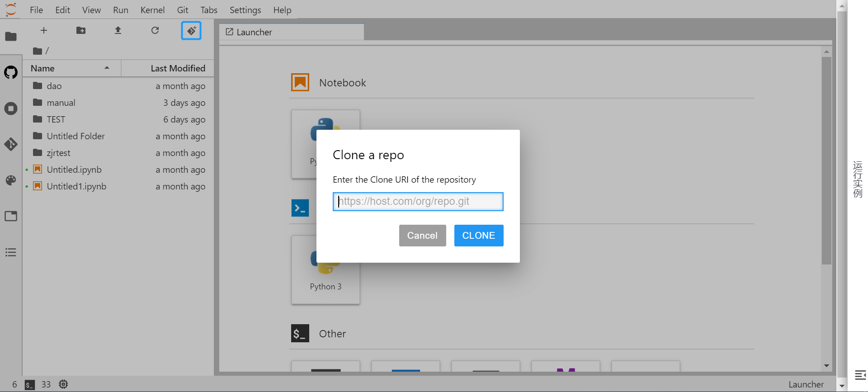868x392 pixels.
Task: Select the zjrtest folder
Action: coord(118,153)
